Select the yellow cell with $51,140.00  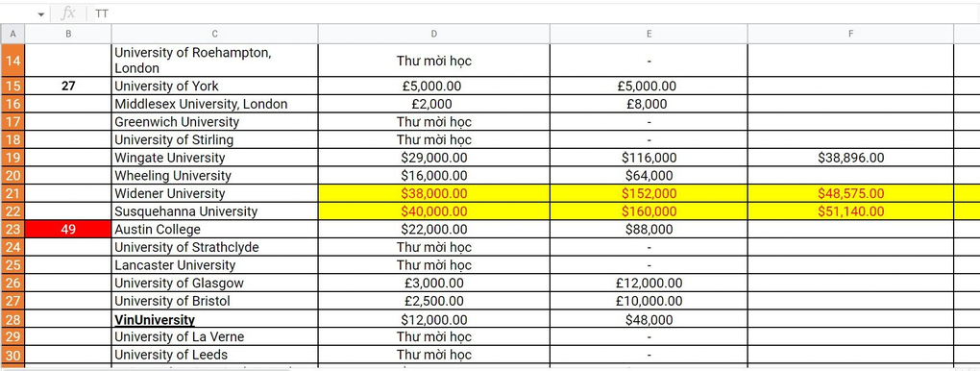click(850, 211)
